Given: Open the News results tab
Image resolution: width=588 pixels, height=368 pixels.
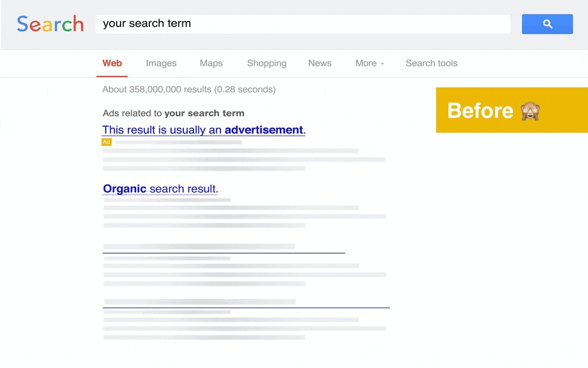Looking at the screenshot, I should tap(319, 63).
